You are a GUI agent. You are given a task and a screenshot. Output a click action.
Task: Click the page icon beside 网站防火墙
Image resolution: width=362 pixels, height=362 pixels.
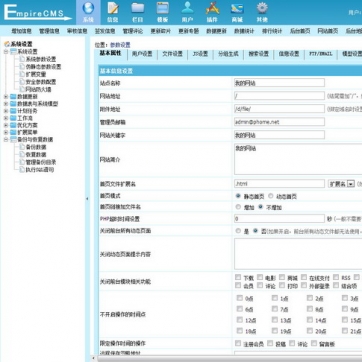pos(22,89)
